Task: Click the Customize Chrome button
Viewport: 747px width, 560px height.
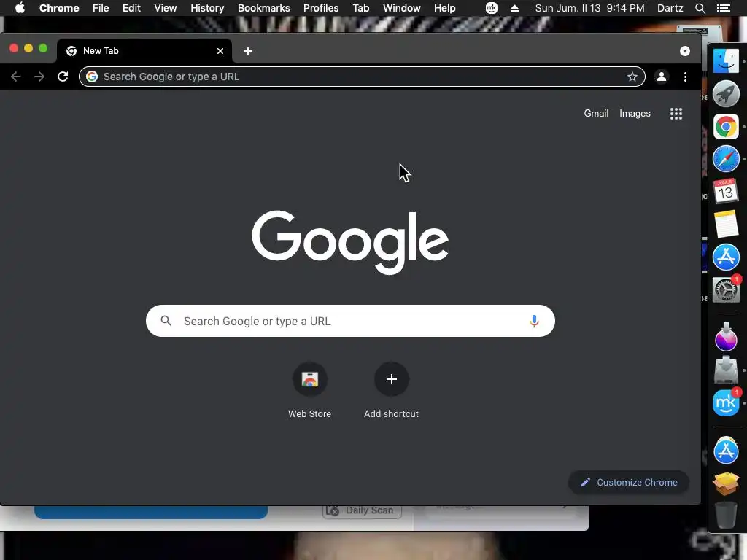Action: pyautogui.click(x=629, y=483)
